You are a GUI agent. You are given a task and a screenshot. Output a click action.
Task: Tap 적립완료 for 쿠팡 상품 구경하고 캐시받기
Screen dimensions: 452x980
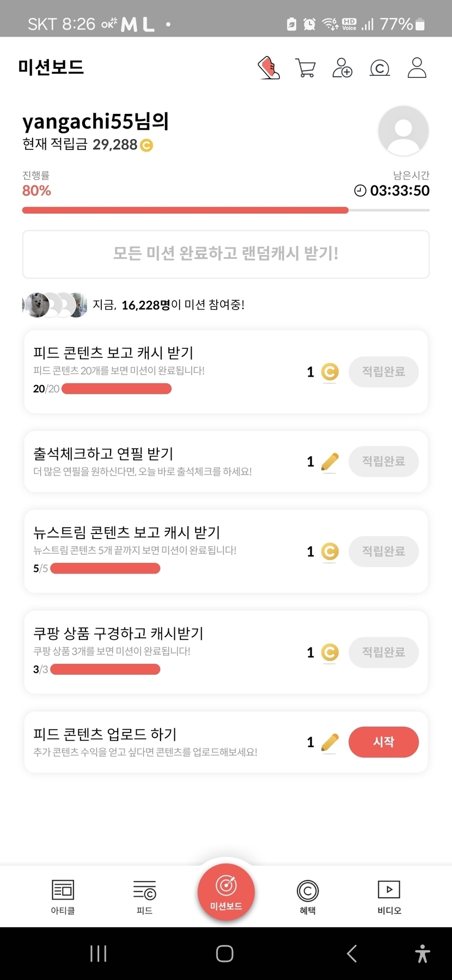(383, 652)
